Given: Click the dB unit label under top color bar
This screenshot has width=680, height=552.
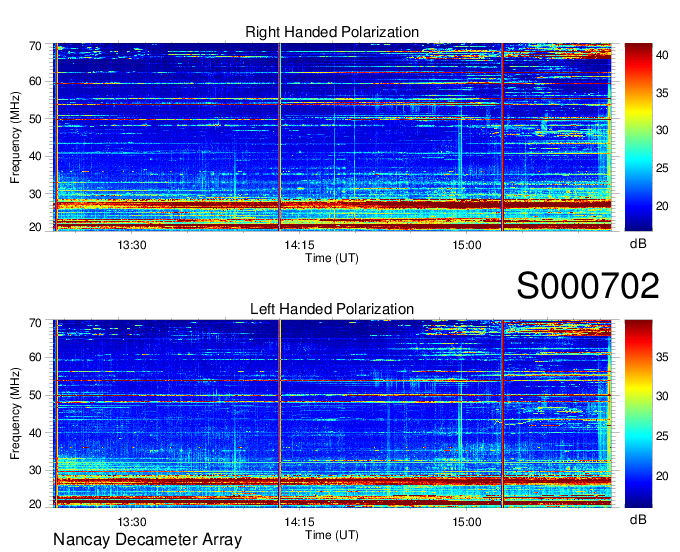Looking at the screenshot, I should point(638,244).
